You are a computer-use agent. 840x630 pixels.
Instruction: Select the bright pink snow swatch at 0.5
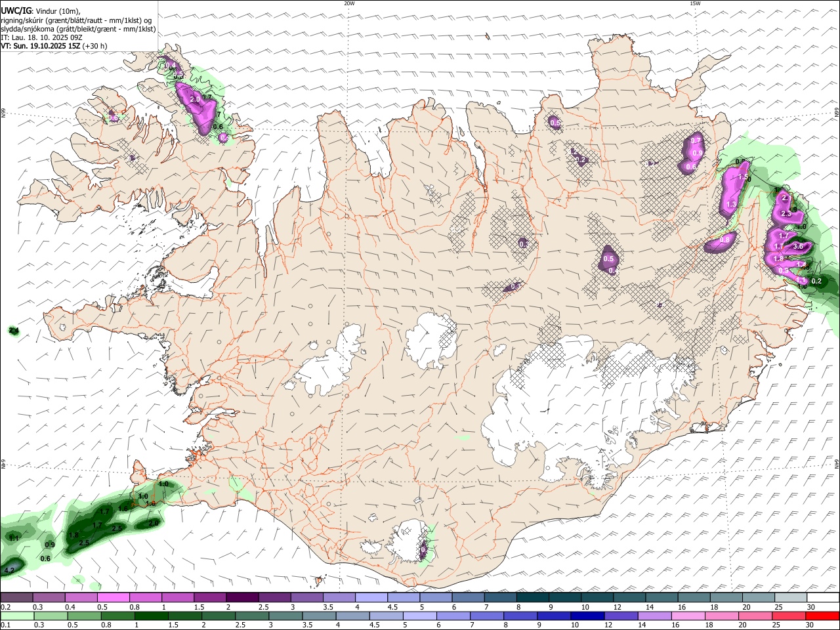113,597
